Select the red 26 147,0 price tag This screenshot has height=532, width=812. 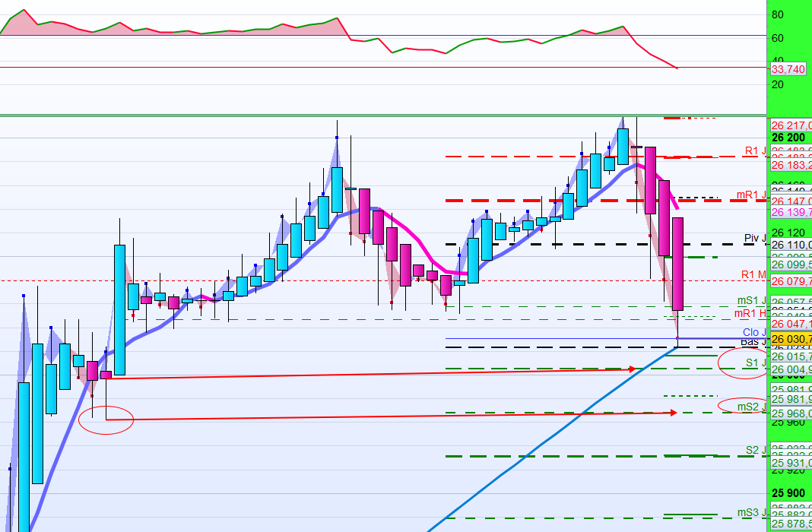click(791, 201)
